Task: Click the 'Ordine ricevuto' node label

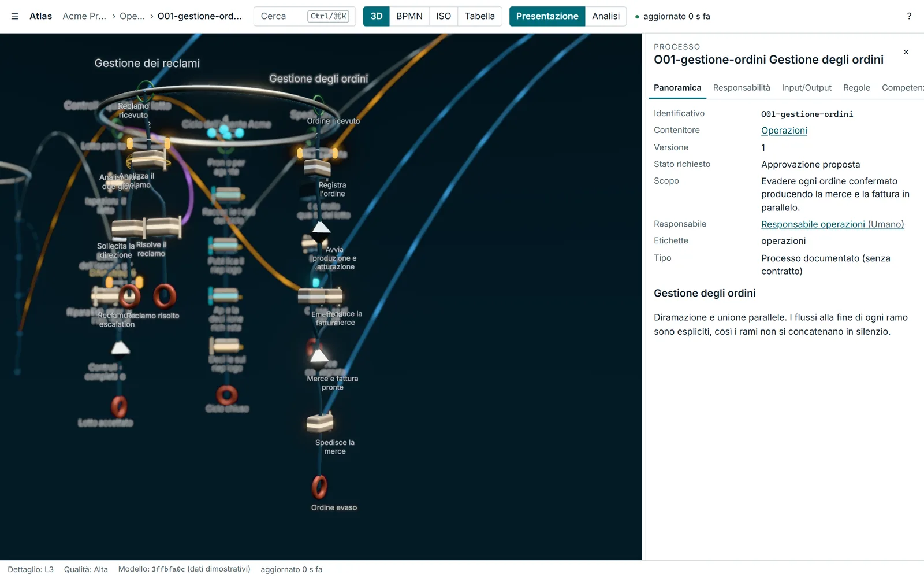Action: click(x=333, y=121)
